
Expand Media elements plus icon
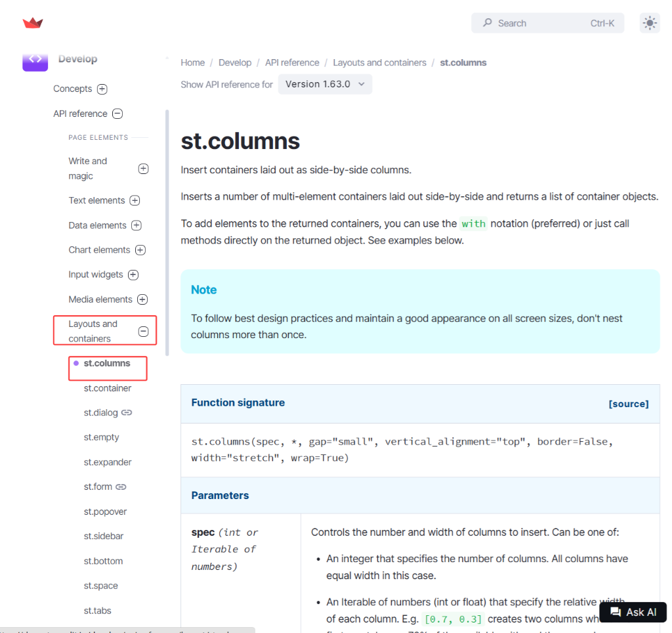(142, 299)
